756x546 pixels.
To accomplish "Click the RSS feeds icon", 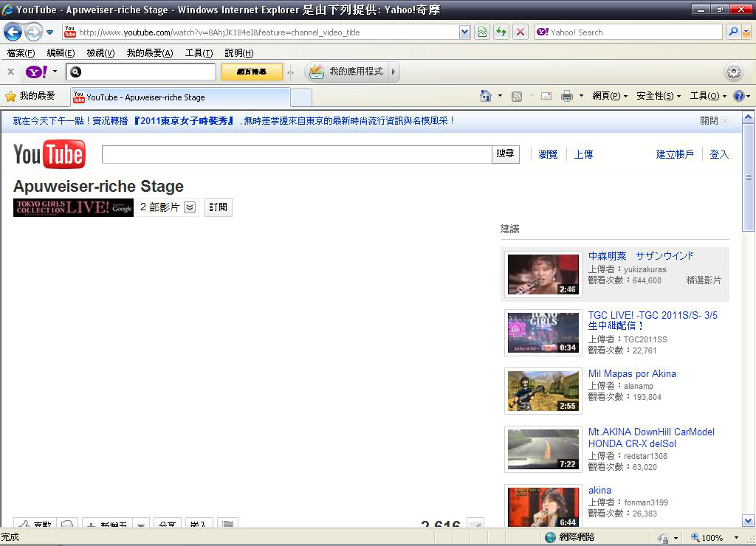I will point(516,97).
